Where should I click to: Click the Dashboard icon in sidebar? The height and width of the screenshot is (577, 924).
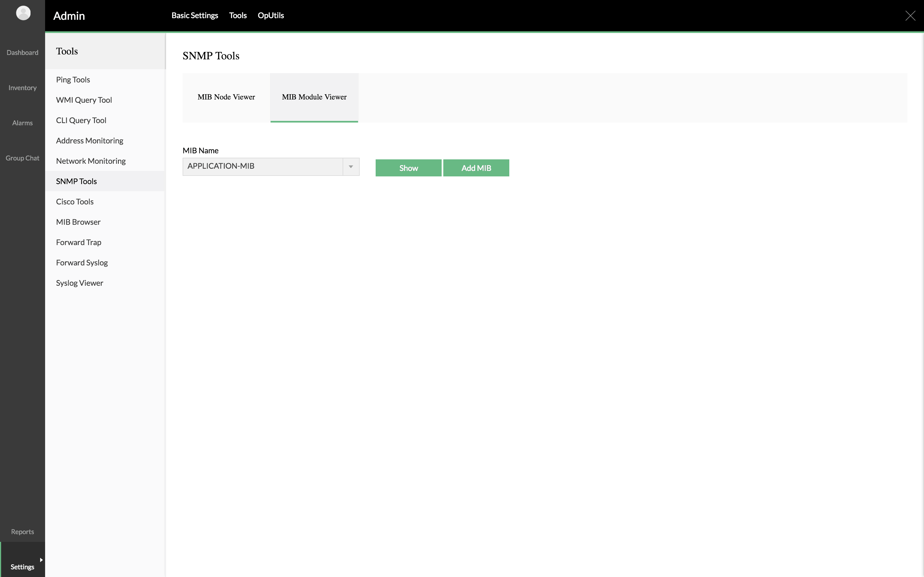pyautogui.click(x=22, y=52)
